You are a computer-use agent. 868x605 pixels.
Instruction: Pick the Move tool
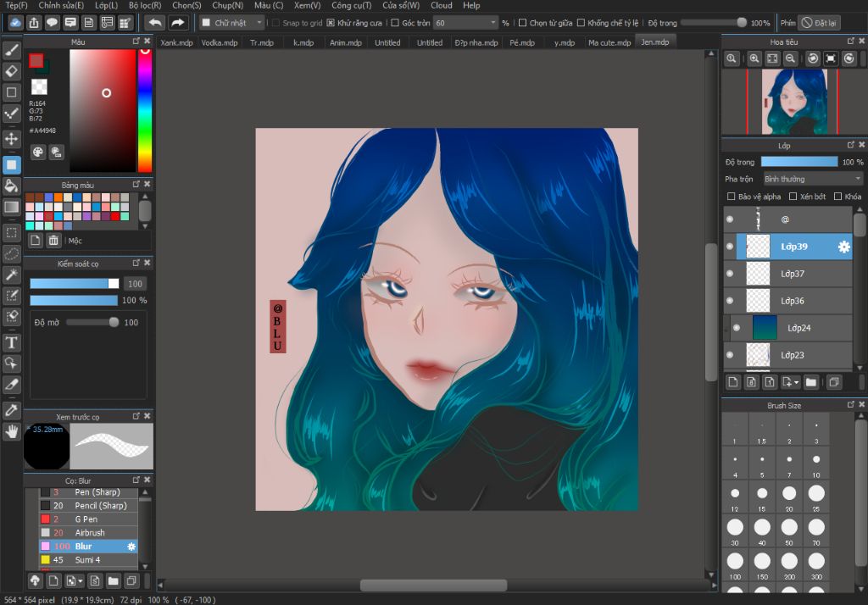coord(12,138)
